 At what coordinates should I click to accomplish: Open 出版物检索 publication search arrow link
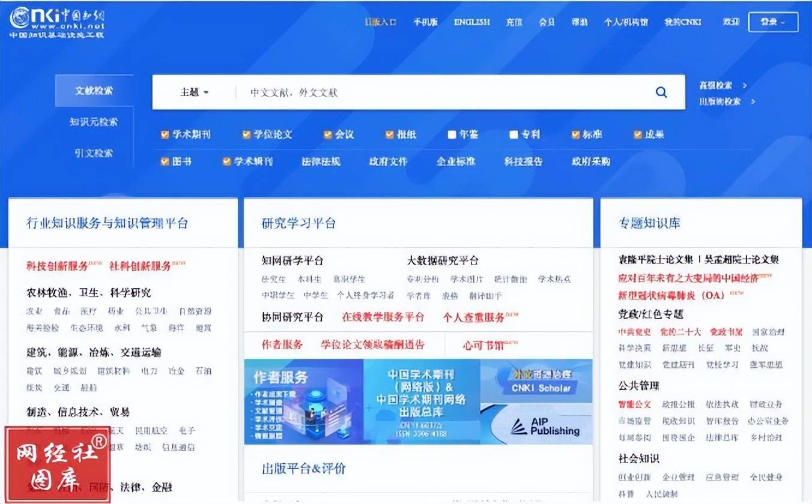pyautogui.click(x=727, y=102)
